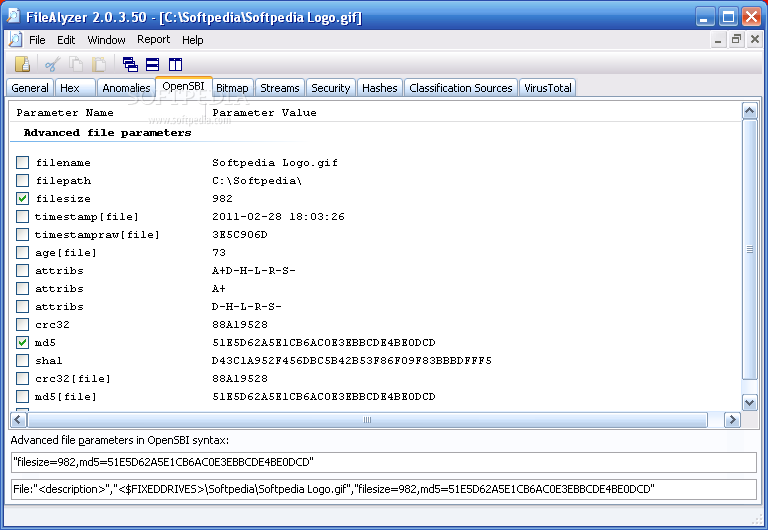
Task: Click the horizontal scrollbar right arrow
Action: click(732, 420)
